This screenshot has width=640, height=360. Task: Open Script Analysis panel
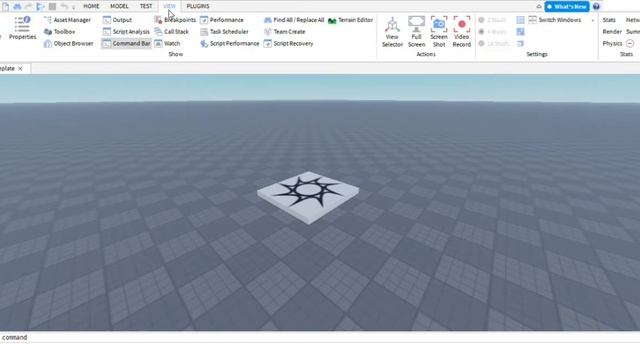[126, 31]
